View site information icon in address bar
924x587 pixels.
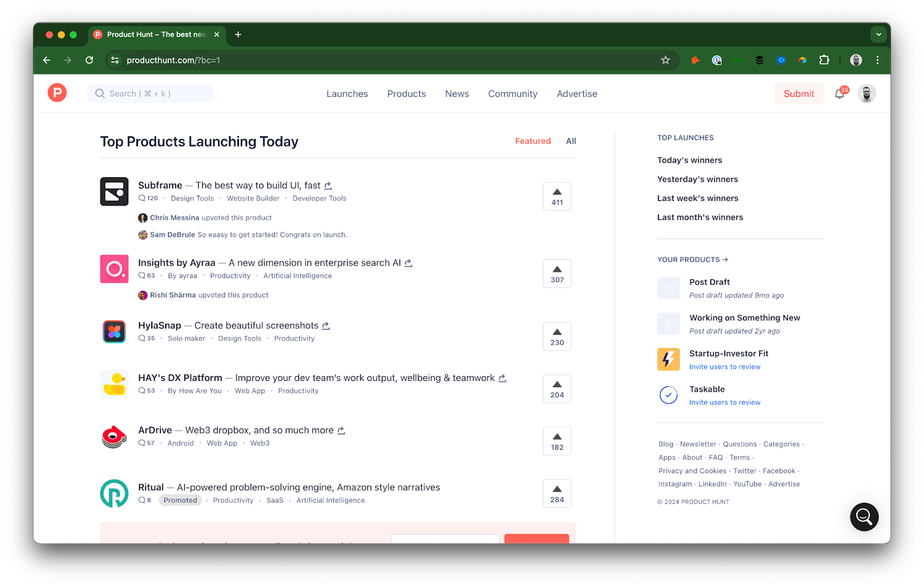(115, 60)
